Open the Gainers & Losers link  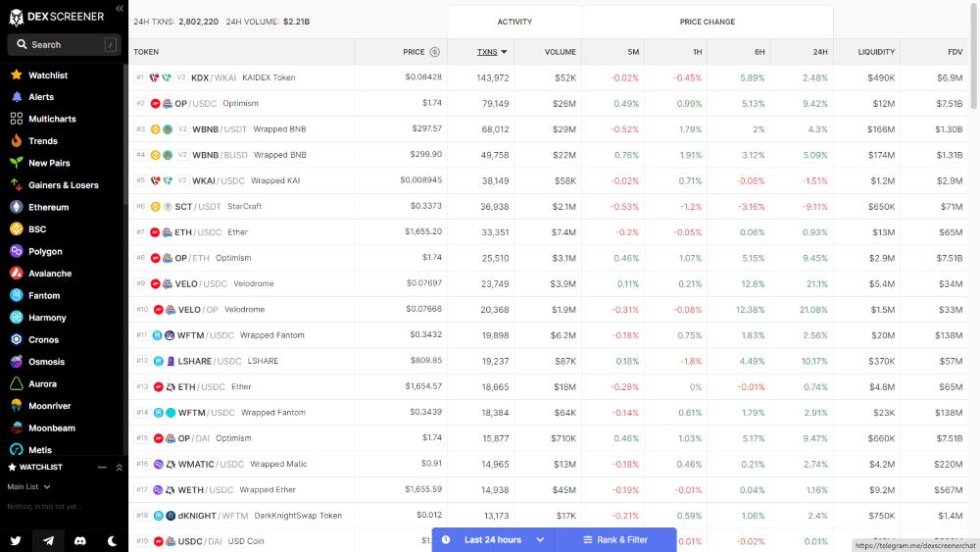[x=63, y=185]
